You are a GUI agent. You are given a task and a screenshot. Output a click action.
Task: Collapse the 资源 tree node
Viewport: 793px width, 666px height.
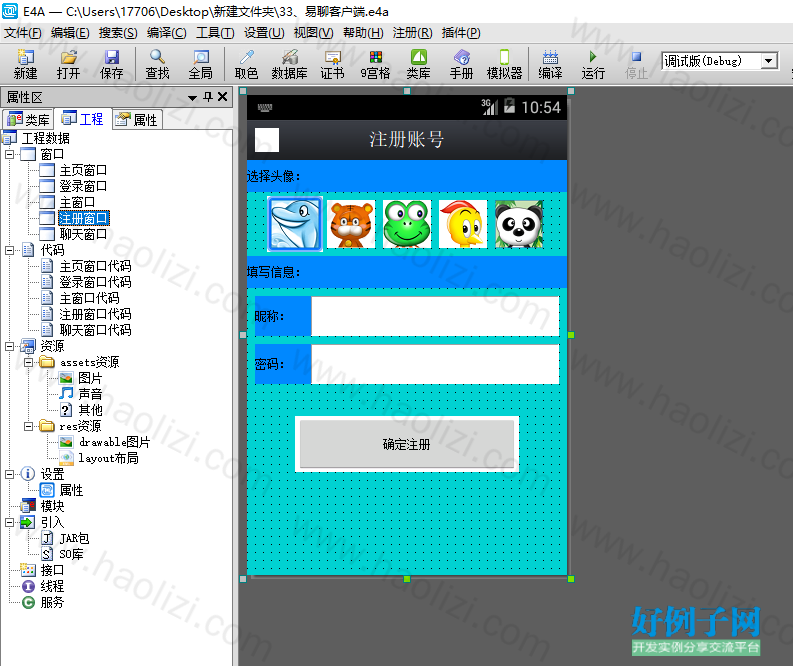pos(10,346)
